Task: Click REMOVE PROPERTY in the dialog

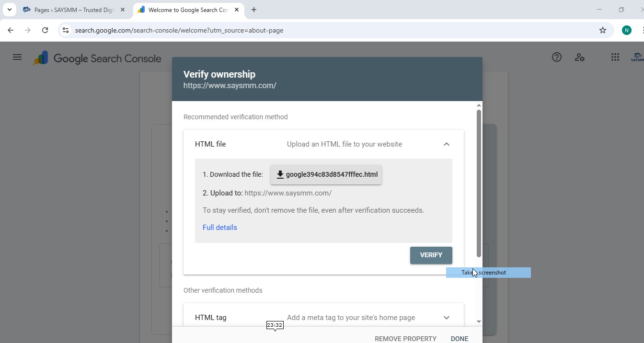Action: point(405,338)
